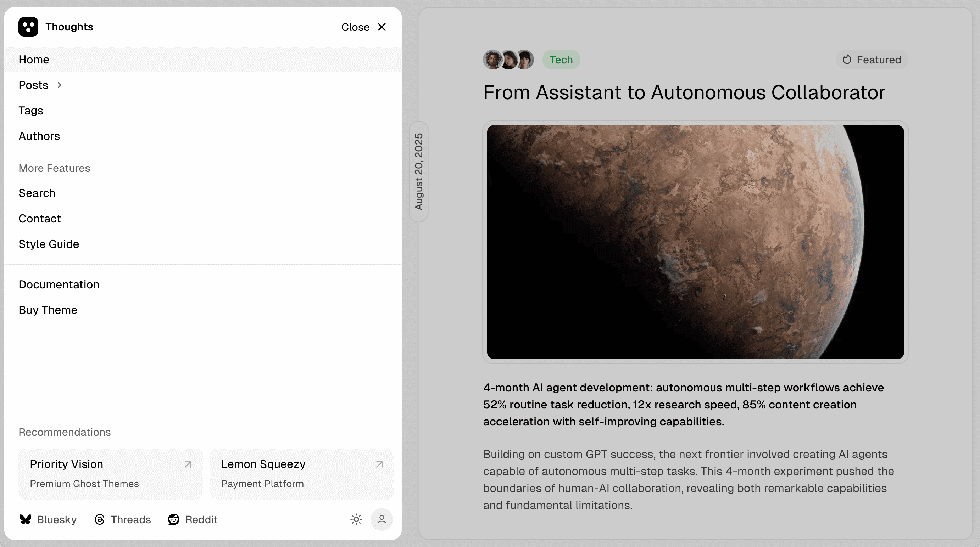Open the Authors page link
This screenshot has width=980, height=547.
pyautogui.click(x=39, y=136)
